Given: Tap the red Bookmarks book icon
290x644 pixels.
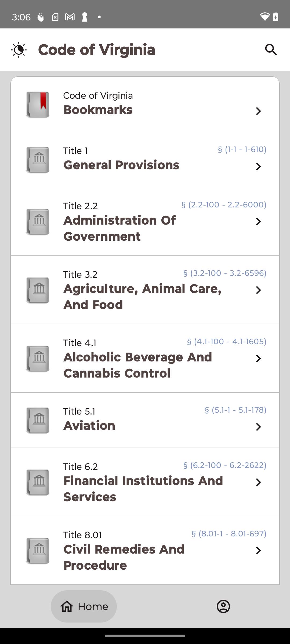Looking at the screenshot, I should tap(38, 105).
